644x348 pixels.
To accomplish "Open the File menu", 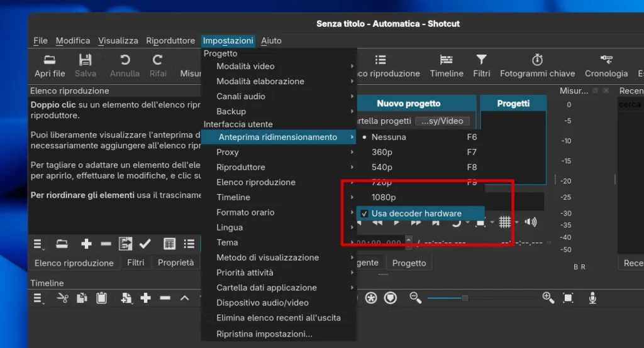I will coord(40,41).
